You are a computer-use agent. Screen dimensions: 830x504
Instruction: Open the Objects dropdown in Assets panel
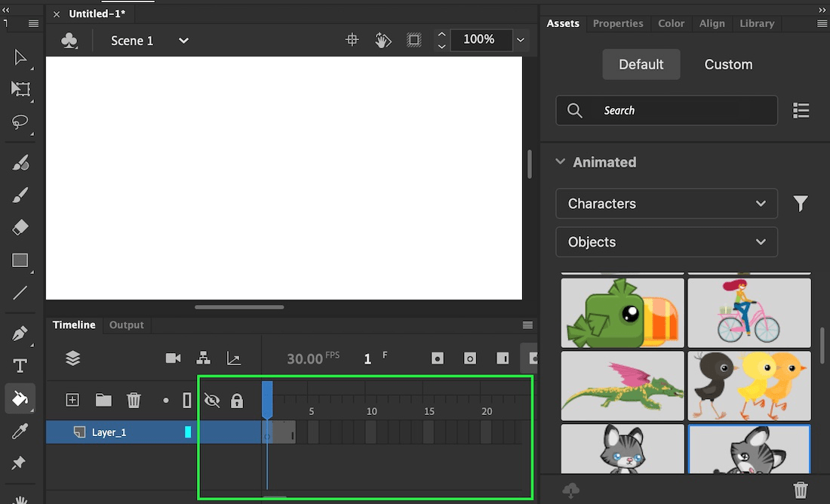666,241
